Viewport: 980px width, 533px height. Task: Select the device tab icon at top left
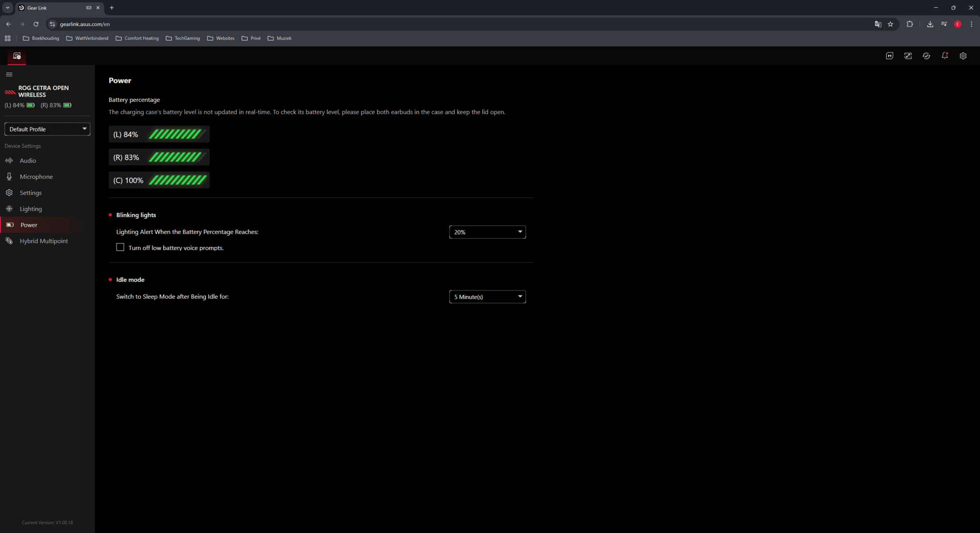pyautogui.click(x=17, y=56)
